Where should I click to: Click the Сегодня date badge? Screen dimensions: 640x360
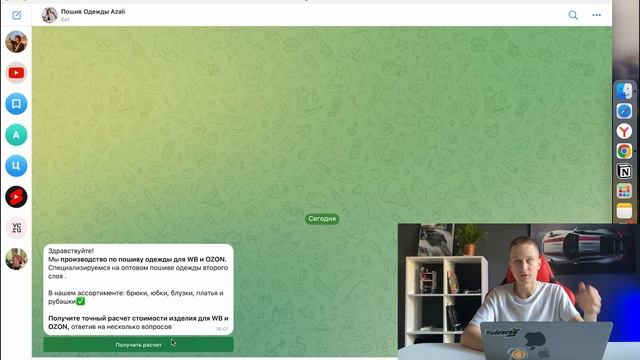322,219
